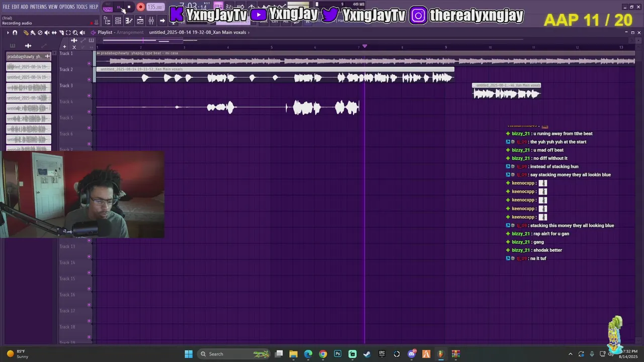Viewport: 644px width, 362px height.
Task: Open Google Chrome from the taskbar
Action: pos(323,354)
